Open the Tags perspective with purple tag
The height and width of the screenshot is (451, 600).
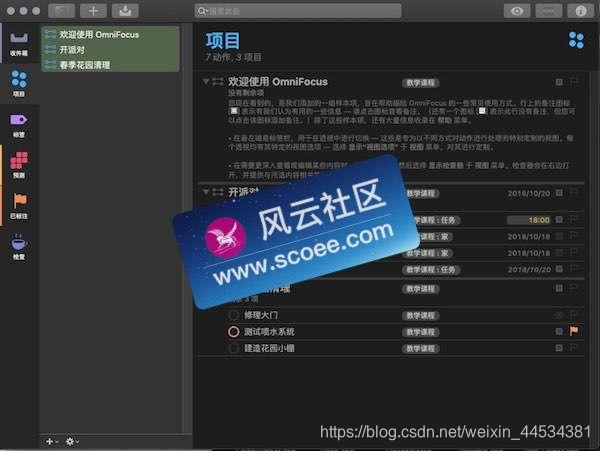[x=19, y=125]
